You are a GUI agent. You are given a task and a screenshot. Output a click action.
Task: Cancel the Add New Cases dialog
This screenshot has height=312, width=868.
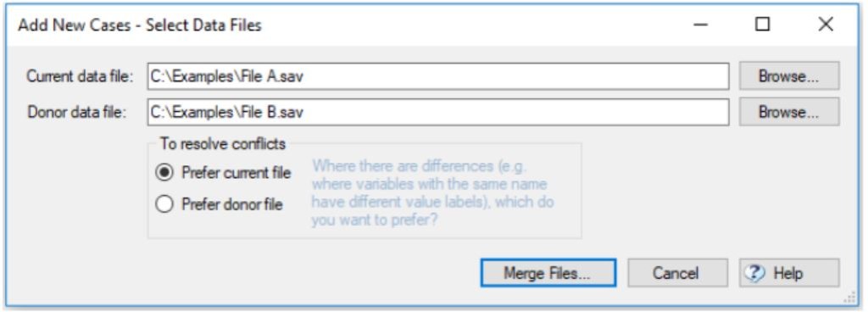[x=677, y=273]
